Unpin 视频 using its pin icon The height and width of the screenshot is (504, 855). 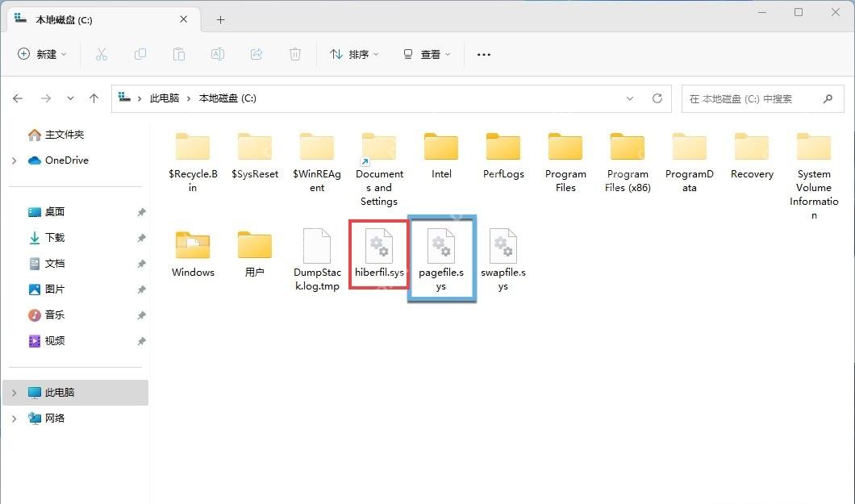(x=141, y=342)
